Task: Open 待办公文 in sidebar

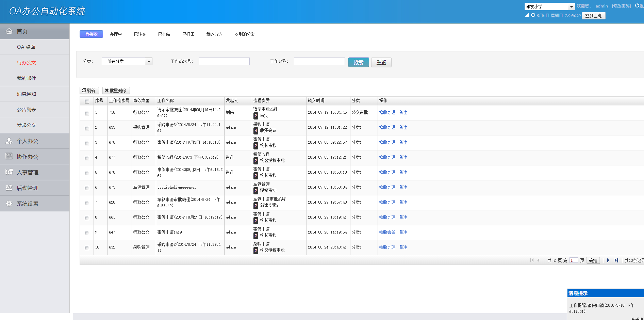Action: pos(35,63)
